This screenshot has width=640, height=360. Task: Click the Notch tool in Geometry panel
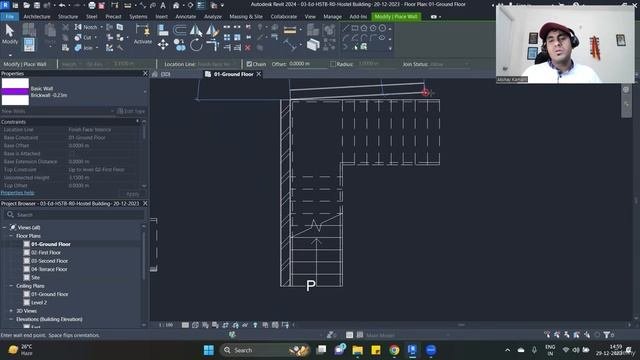(x=87, y=27)
